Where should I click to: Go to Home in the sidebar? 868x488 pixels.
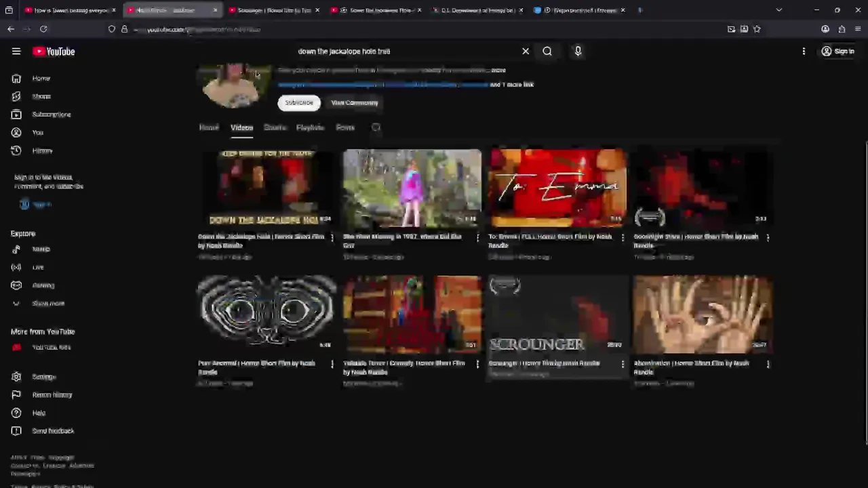pyautogui.click(x=41, y=79)
